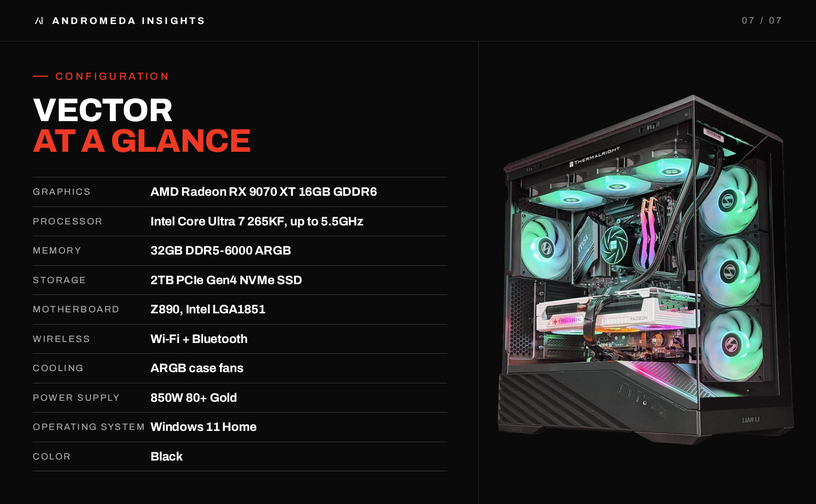Click the AT A GLANCE heading
Screen dimensions: 816x504
(x=142, y=141)
